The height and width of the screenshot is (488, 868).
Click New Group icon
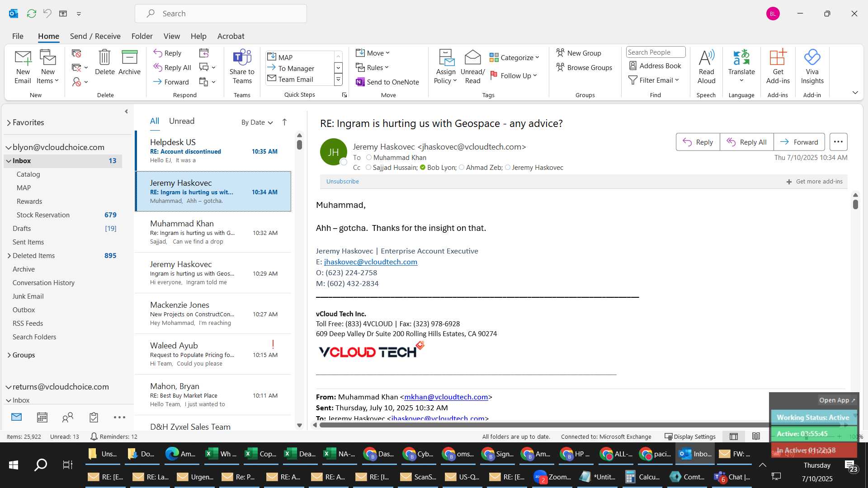(x=579, y=53)
